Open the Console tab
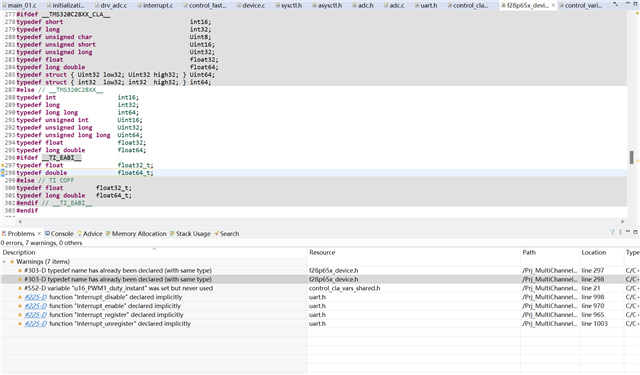640x375 pixels. [x=59, y=234]
